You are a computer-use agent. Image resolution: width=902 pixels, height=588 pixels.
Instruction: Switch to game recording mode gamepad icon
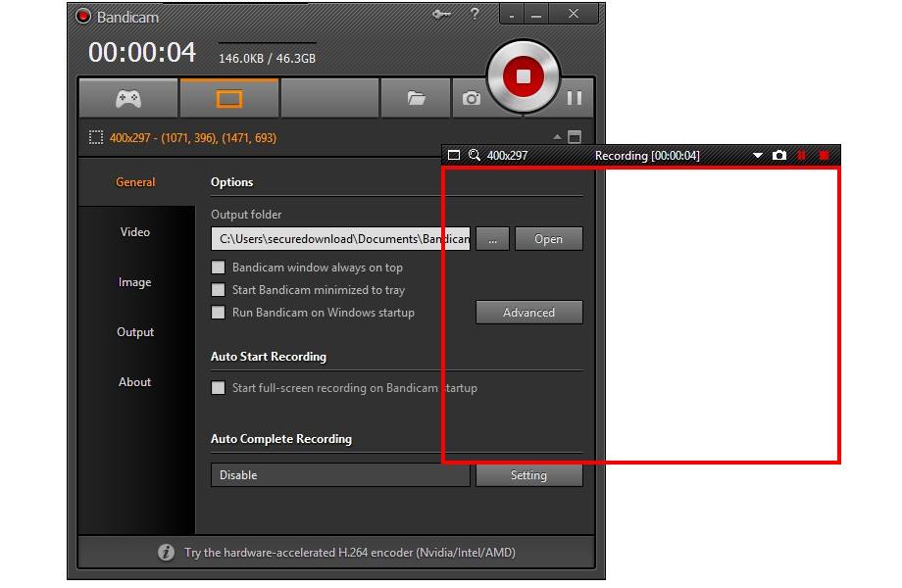pyautogui.click(x=128, y=98)
